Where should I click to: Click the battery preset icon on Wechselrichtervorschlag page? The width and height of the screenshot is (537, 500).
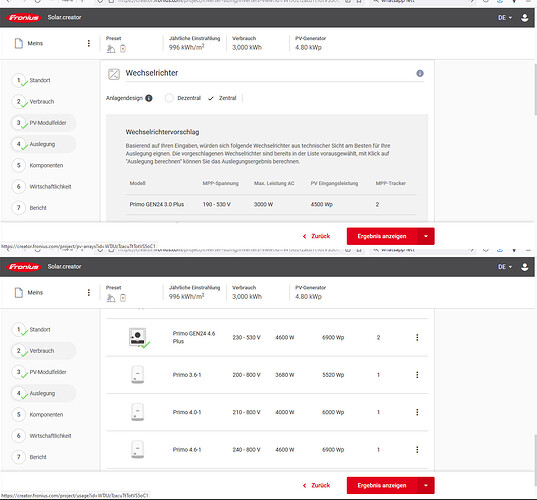(x=123, y=49)
